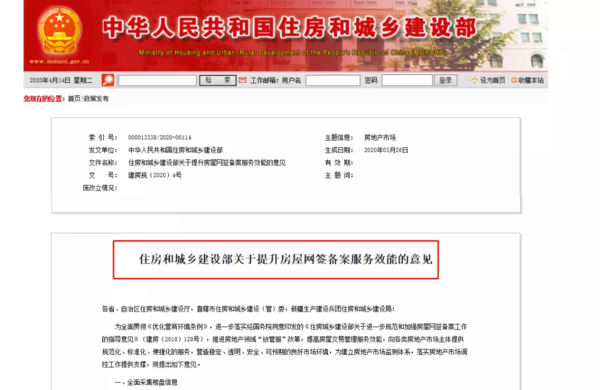Click the 收藏本站 link

point(531,80)
